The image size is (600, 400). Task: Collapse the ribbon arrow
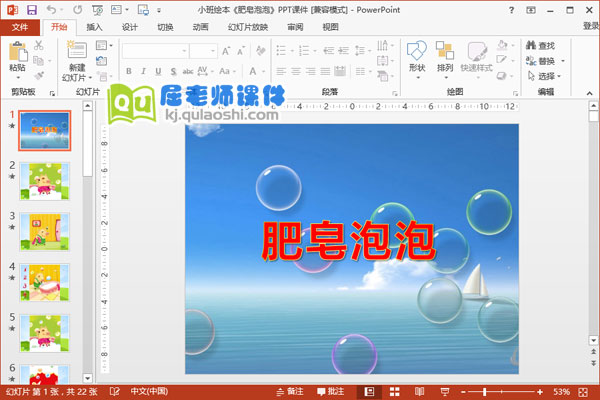tap(589, 93)
